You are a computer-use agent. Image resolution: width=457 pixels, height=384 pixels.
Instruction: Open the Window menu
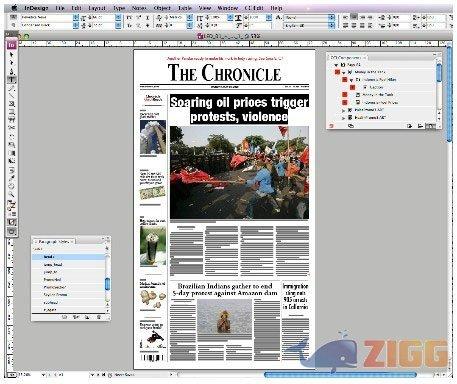227,8
